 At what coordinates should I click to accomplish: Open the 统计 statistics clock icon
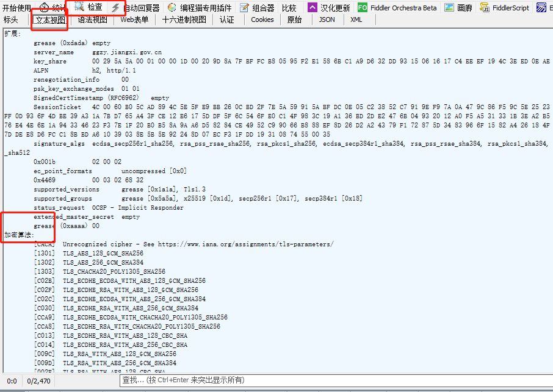point(45,7)
